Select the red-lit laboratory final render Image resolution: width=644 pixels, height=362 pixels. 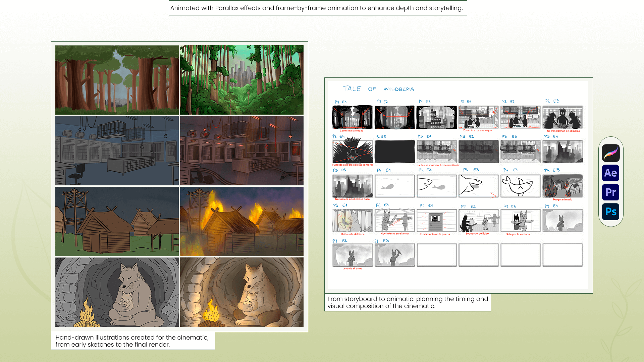pyautogui.click(x=241, y=151)
